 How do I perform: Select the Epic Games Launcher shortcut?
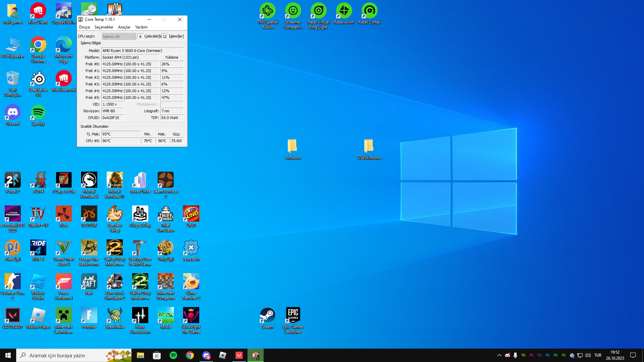point(293,320)
